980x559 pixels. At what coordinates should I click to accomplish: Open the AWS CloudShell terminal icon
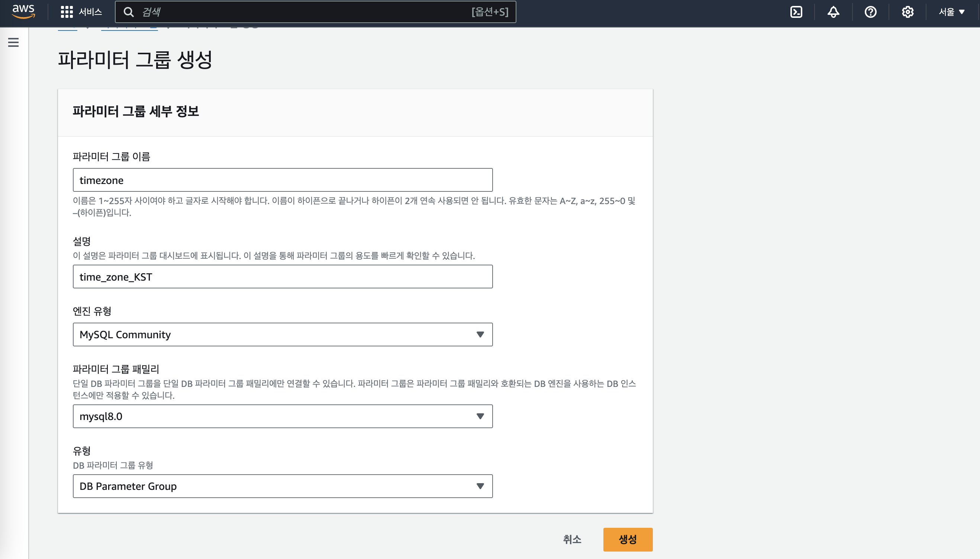click(796, 12)
